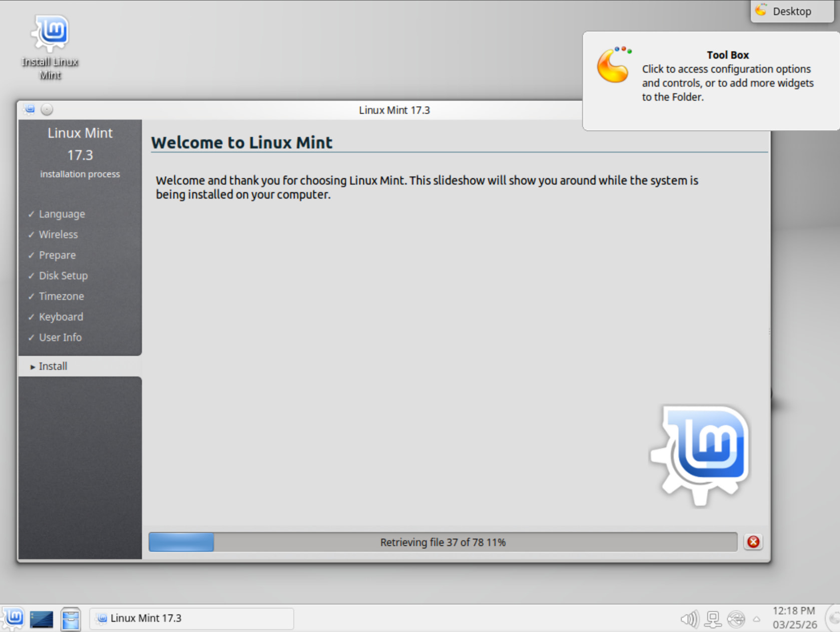
Task: Click the volume speaker tray icon
Action: tap(689, 619)
